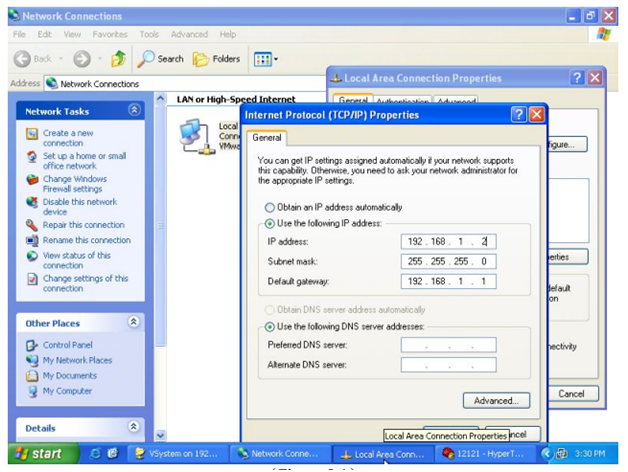Click the clock showing 3:30 PM
This screenshot has height=472, width=628.
(590, 454)
